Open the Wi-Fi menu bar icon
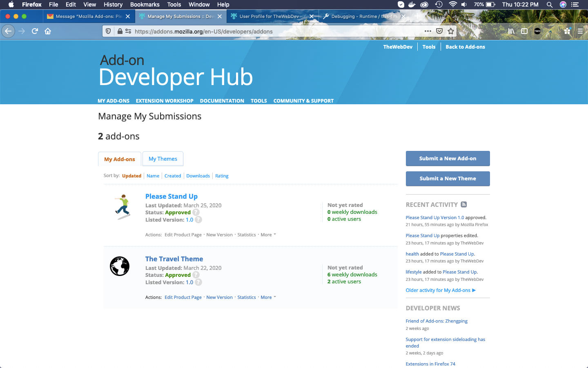The image size is (588, 368). click(452, 4)
